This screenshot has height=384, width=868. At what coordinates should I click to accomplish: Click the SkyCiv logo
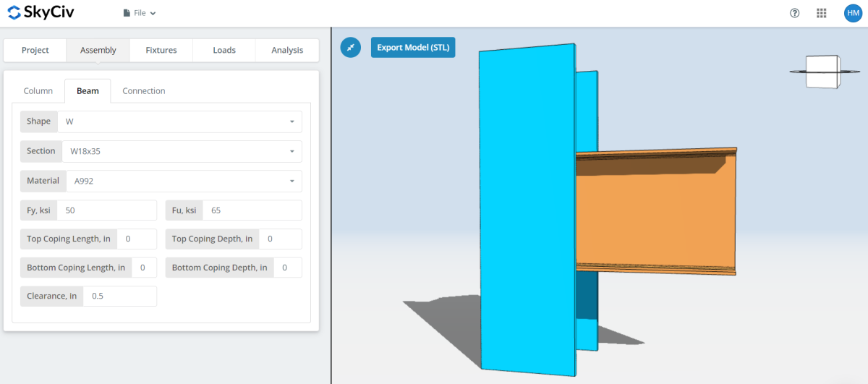[41, 13]
